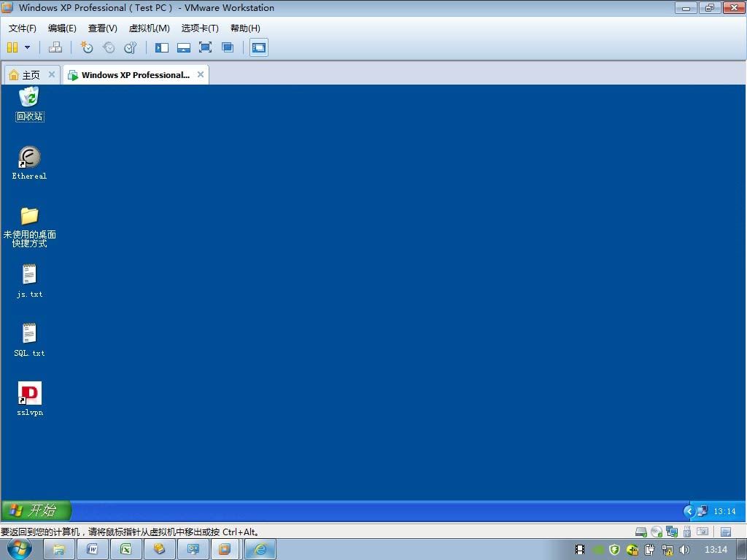Click VMware network adapter status icon
The width and height of the screenshot is (747, 560).
[x=672, y=532]
